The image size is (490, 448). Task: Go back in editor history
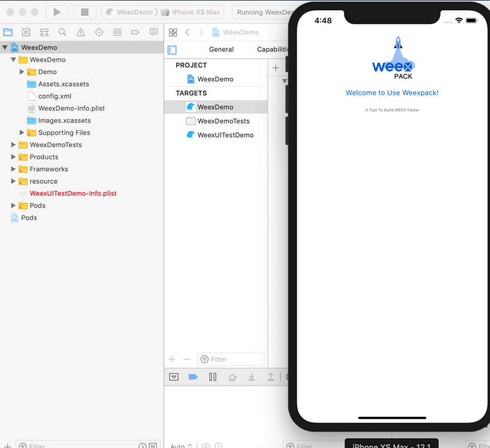coord(187,32)
